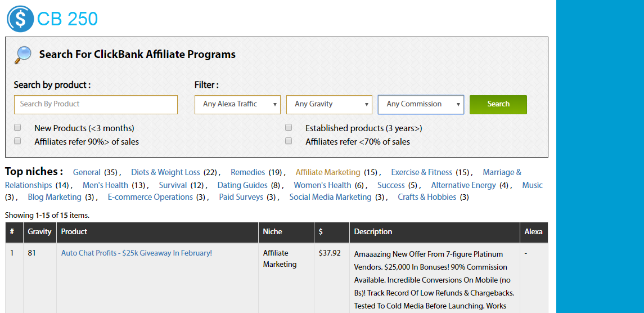Check Affiliates refer <70% of sales

(x=289, y=141)
